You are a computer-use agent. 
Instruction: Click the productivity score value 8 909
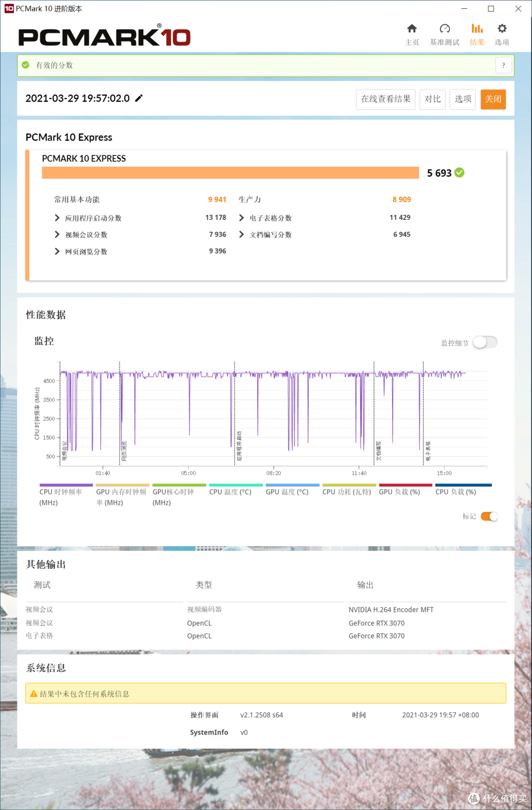click(x=401, y=199)
